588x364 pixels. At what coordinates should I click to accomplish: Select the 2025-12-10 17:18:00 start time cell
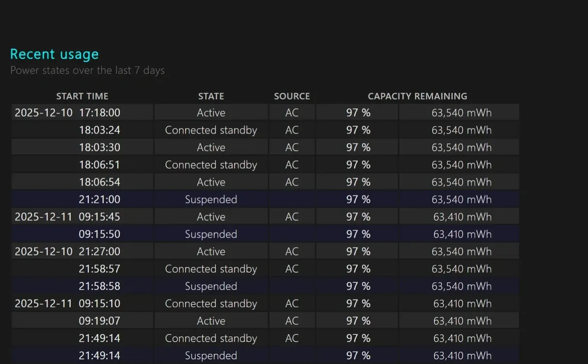68,113
